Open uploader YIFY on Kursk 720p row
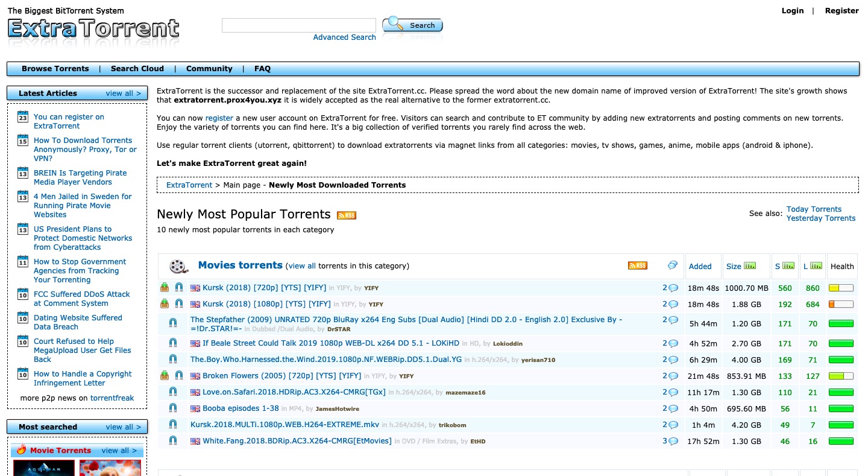The height and width of the screenshot is (476, 868). pyautogui.click(x=371, y=288)
